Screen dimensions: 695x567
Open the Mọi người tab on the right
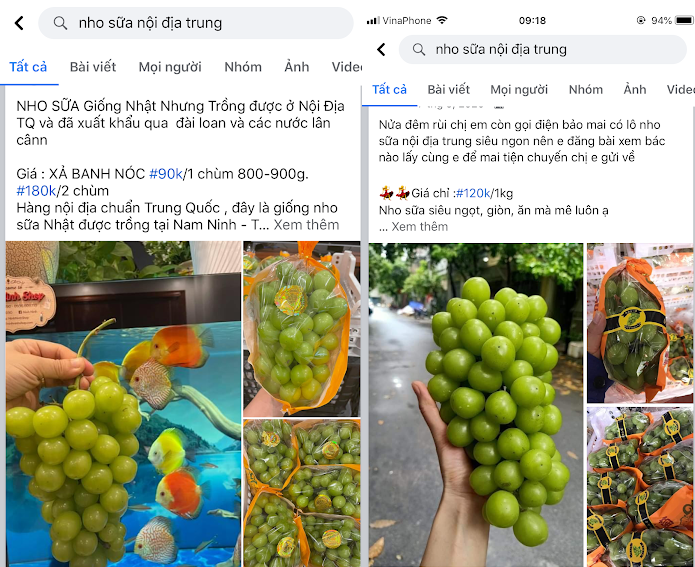click(x=517, y=90)
